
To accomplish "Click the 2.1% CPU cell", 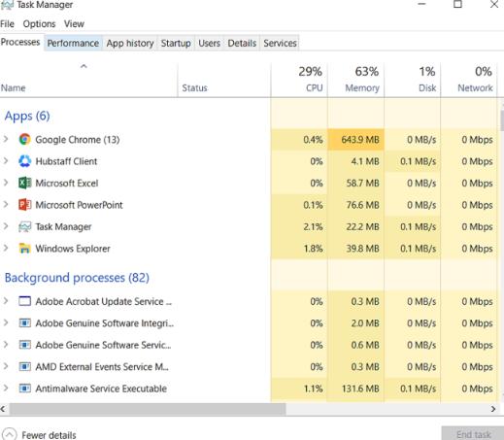I will pyautogui.click(x=299, y=226).
